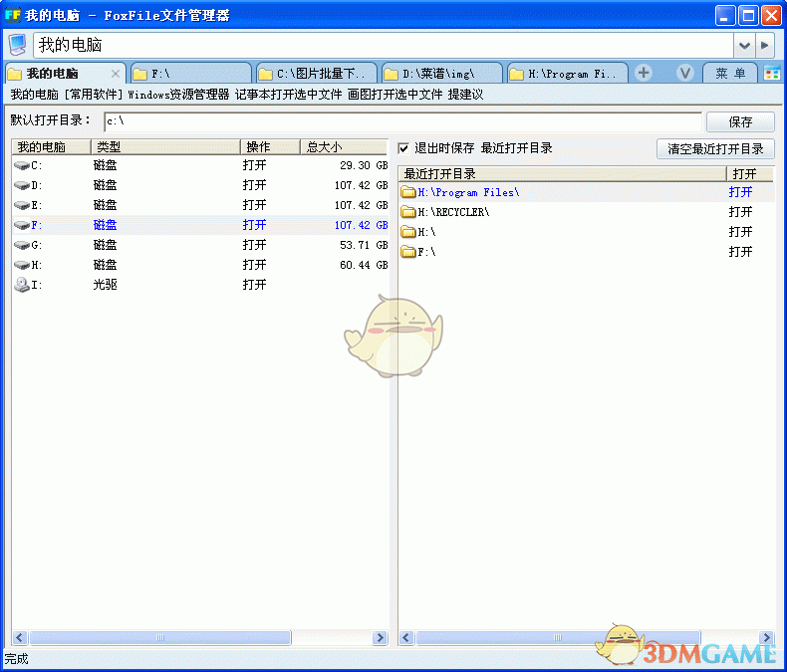Click the 总大小 column header

point(344,147)
